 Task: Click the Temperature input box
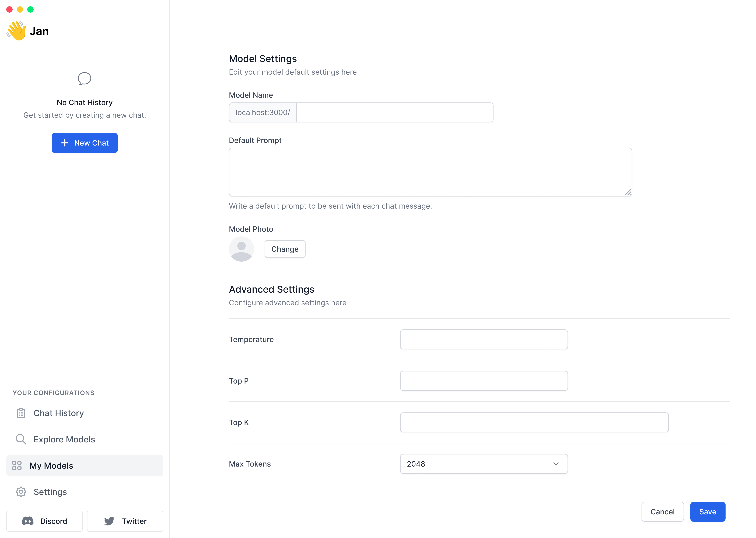pos(484,339)
